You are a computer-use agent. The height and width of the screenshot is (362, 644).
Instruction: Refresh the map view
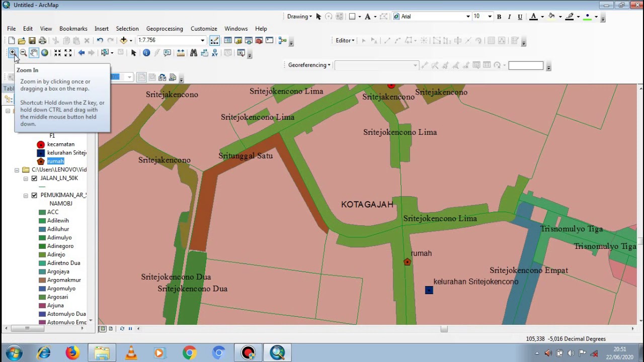122,329
